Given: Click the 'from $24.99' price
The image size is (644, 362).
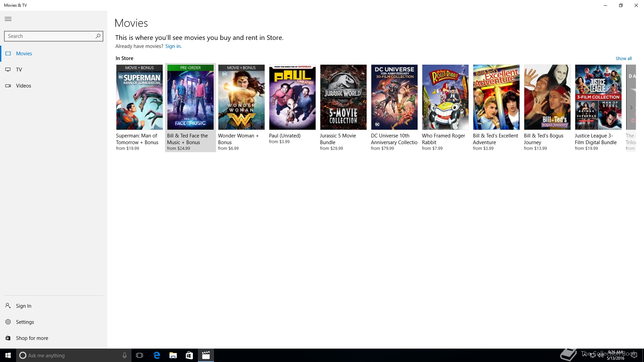Looking at the screenshot, I should click(x=178, y=148).
